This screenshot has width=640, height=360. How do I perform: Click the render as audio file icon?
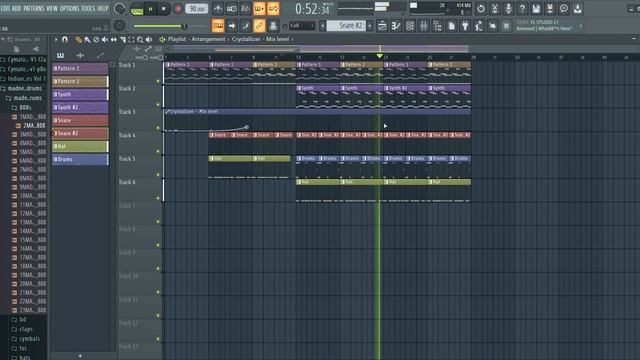point(550,9)
